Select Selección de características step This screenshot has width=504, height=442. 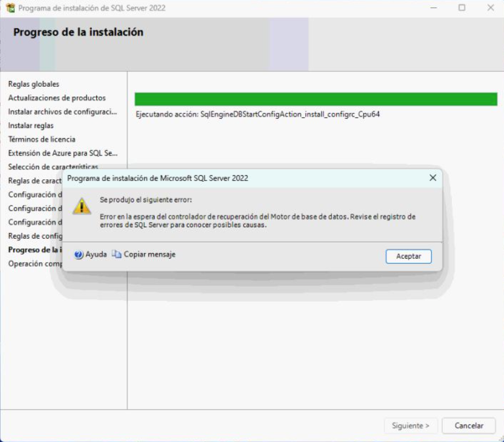point(53,167)
